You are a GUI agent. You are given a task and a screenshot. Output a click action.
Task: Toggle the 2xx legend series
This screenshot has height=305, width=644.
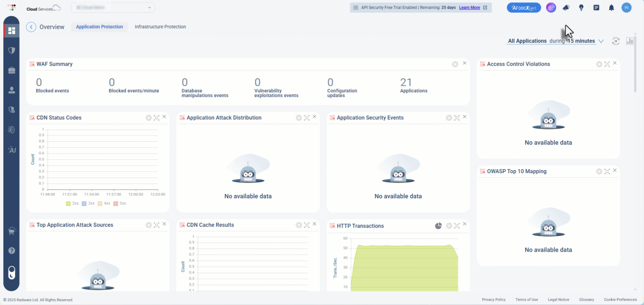[x=72, y=204]
